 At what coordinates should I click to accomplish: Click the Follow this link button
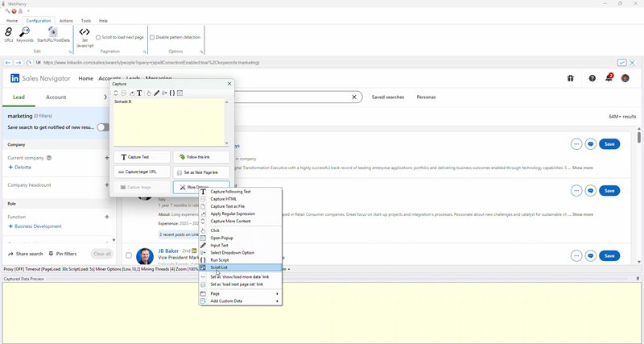[x=201, y=157]
